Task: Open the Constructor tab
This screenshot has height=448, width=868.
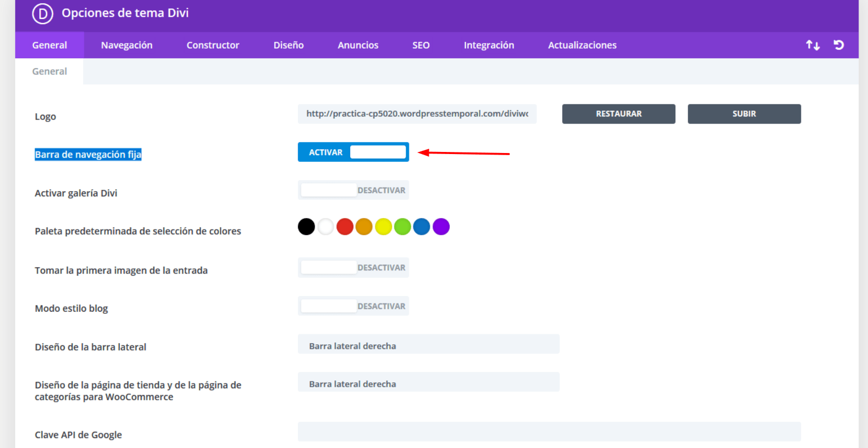Action: pyautogui.click(x=213, y=45)
